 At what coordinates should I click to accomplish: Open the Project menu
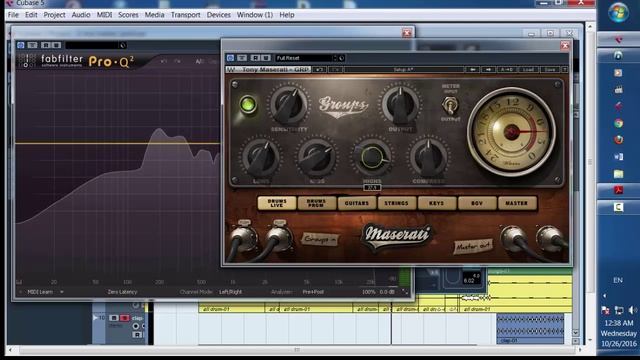[x=54, y=15]
